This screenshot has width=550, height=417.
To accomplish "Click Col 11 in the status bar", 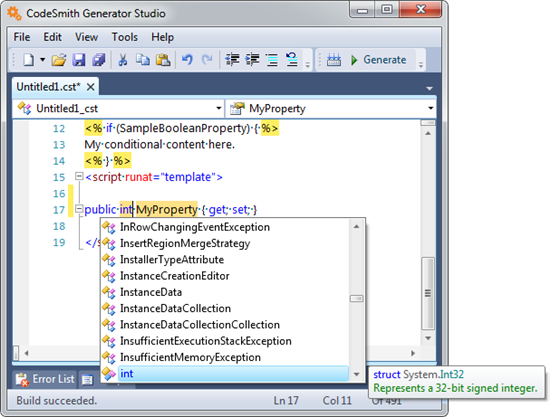I will (337, 401).
